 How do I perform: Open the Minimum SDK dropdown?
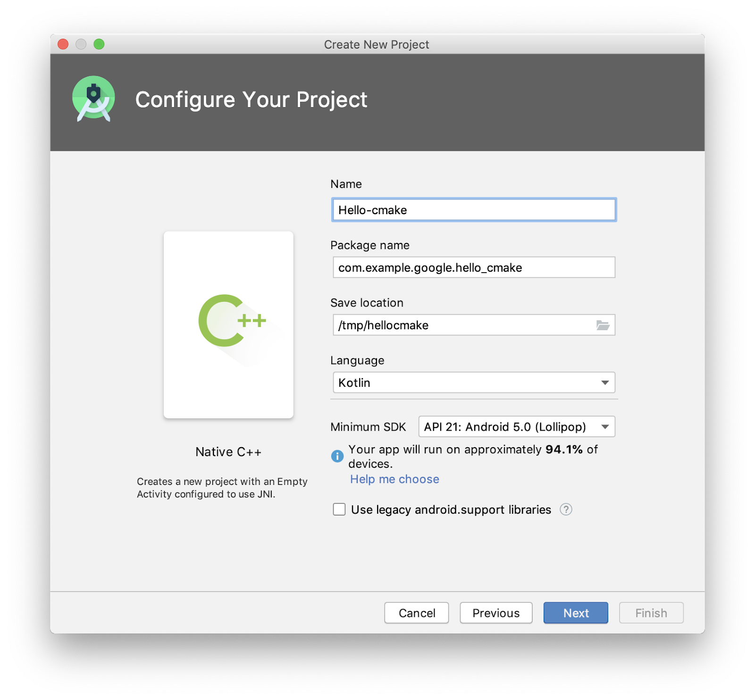point(605,426)
